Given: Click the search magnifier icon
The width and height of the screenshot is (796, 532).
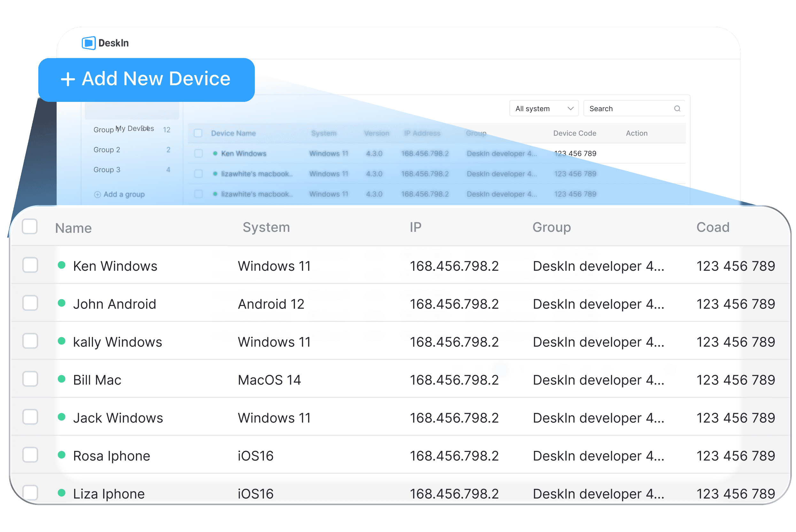Looking at the screenshot, I should coord(677,108).
